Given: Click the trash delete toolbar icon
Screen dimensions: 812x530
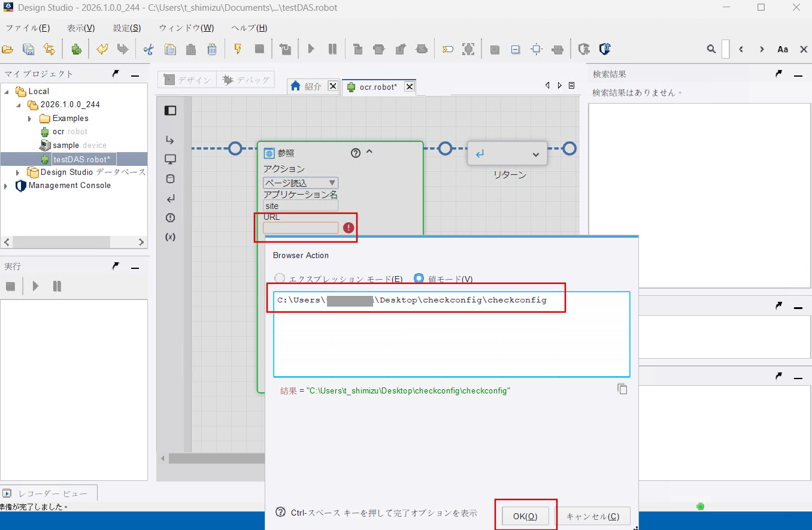Looking at the screenshot, I should tap(212, 49).
